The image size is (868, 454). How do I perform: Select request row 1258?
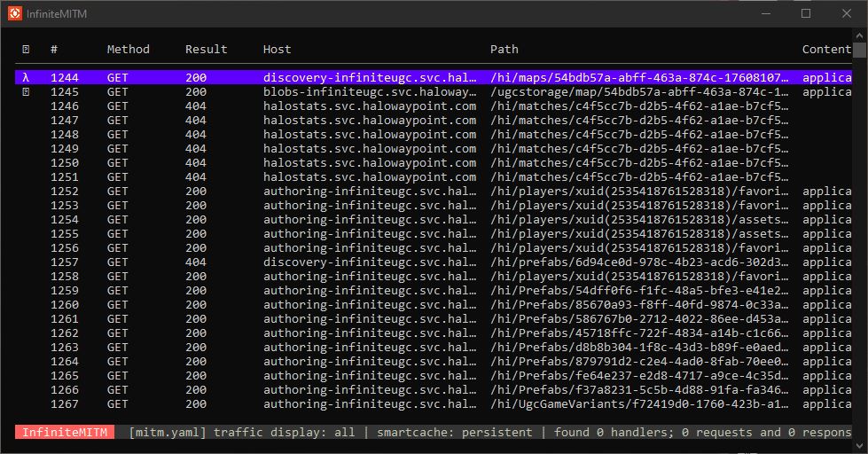click(434, 277)
